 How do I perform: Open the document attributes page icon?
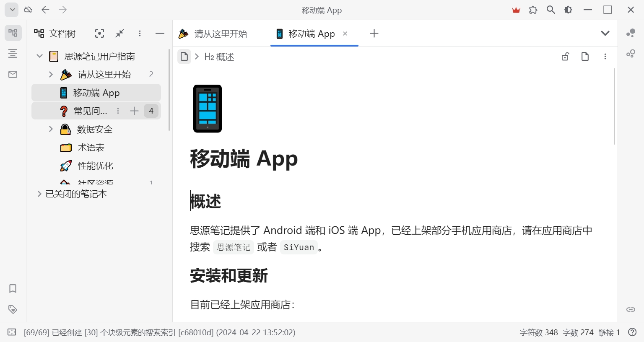point(585,57)
